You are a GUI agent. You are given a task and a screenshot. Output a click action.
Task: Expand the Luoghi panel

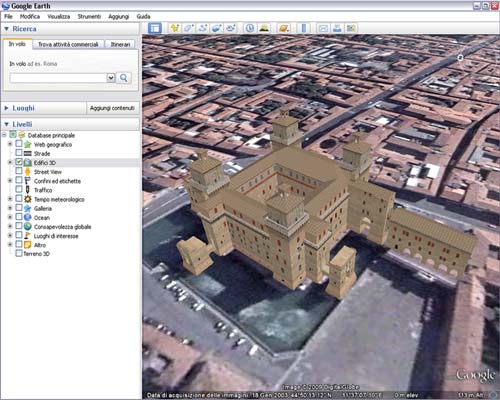6,108
